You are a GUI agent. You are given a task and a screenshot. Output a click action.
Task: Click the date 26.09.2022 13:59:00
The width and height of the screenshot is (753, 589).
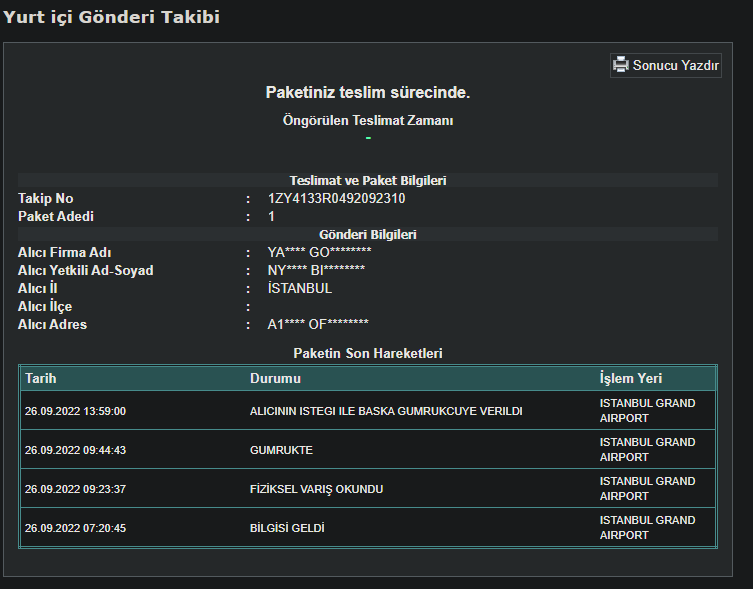(x=75, y=411)
